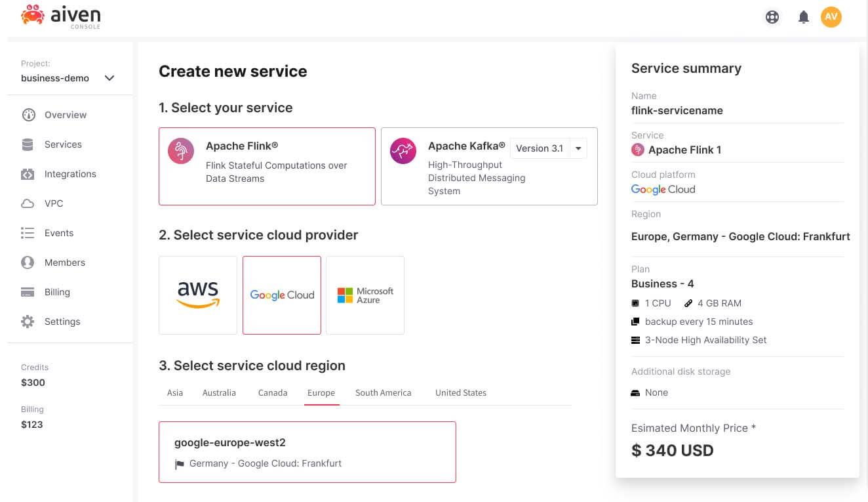Switch to the United States tab
Screen dimensions: 868x502
pyautogui.click(x=461, y=392)
